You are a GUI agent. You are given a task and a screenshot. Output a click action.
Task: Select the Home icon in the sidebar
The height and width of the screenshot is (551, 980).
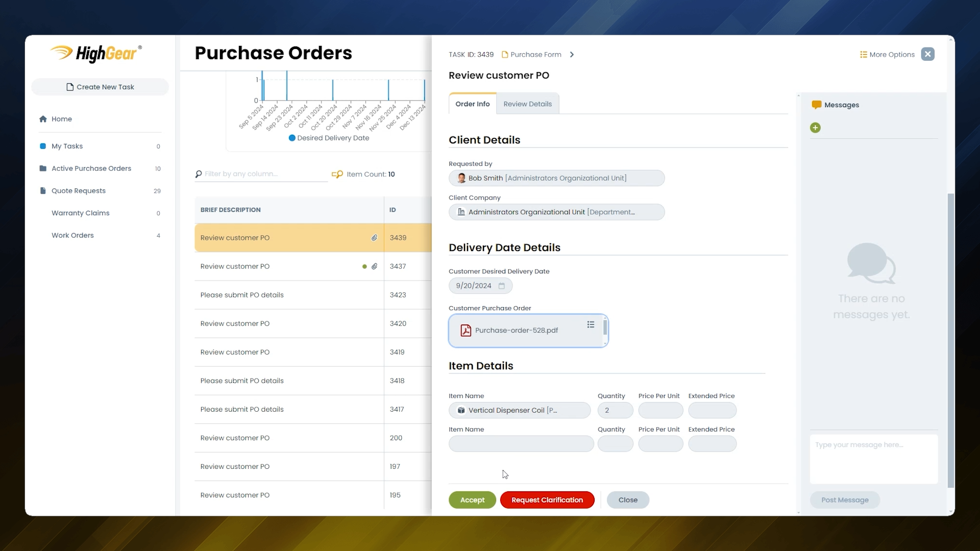tap(43, 118)
